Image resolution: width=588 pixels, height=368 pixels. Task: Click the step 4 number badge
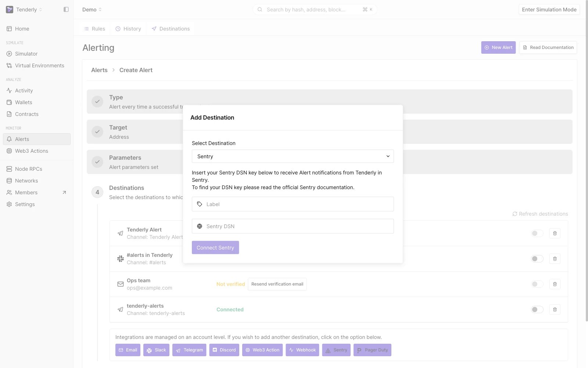click(97, 192)
